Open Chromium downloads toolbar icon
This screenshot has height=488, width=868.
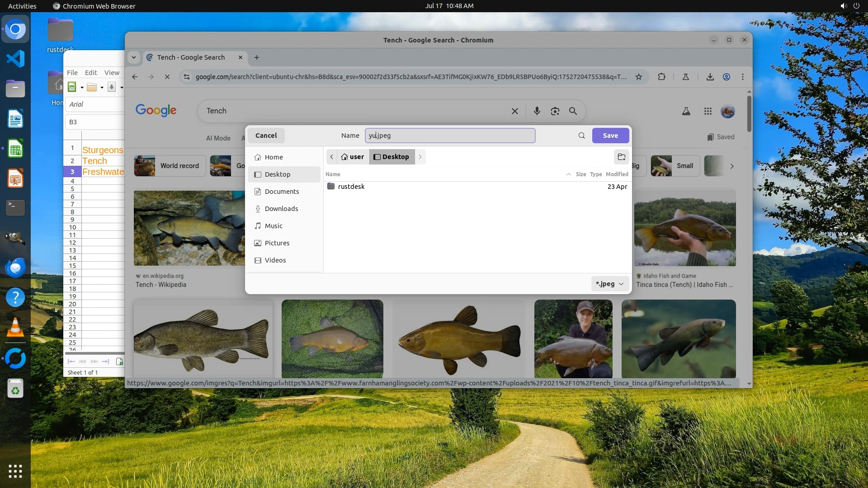click(710, 77)
